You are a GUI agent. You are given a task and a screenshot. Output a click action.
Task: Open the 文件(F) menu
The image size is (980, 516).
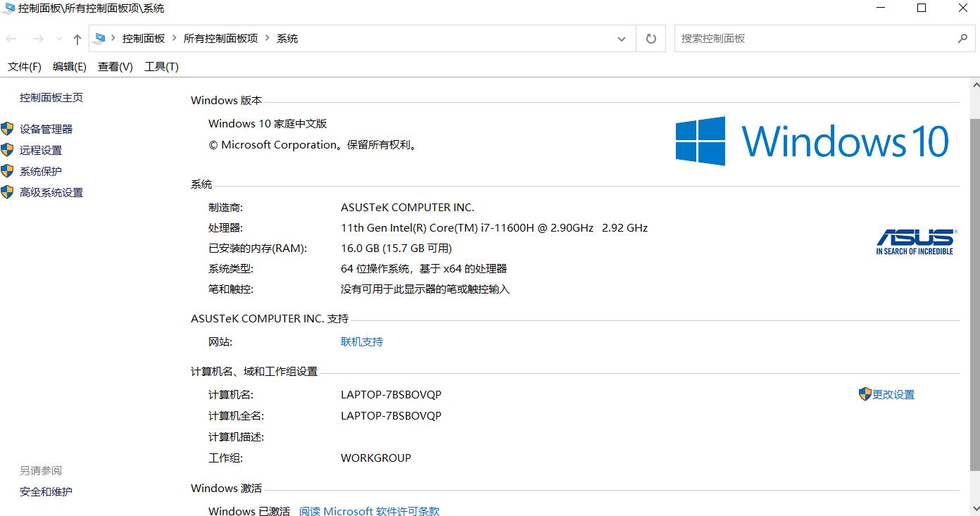(25, 67)
